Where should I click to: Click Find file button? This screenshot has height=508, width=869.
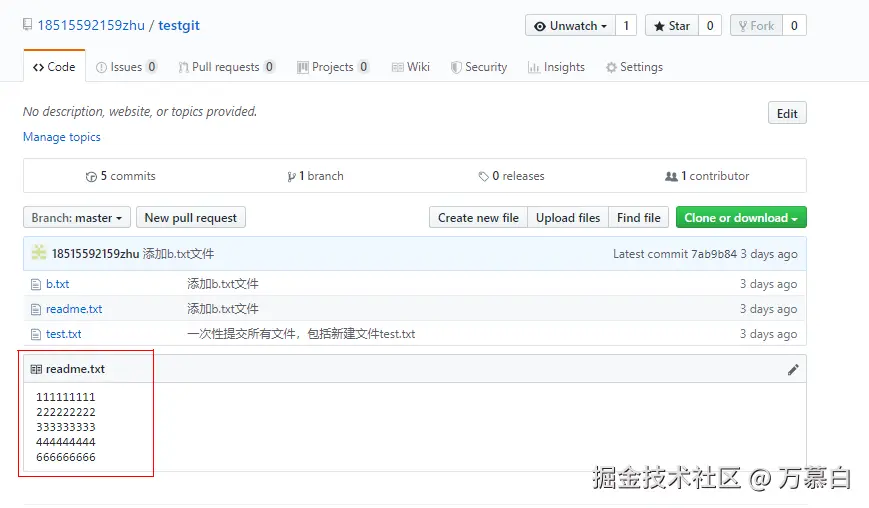638,218
